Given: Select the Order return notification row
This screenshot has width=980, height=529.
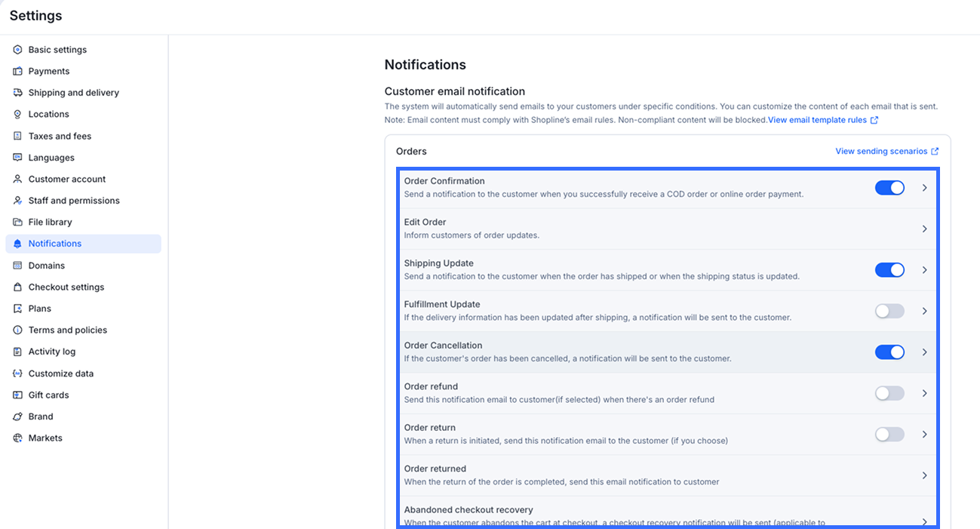Looking at the screenshot, I should 566,434.
